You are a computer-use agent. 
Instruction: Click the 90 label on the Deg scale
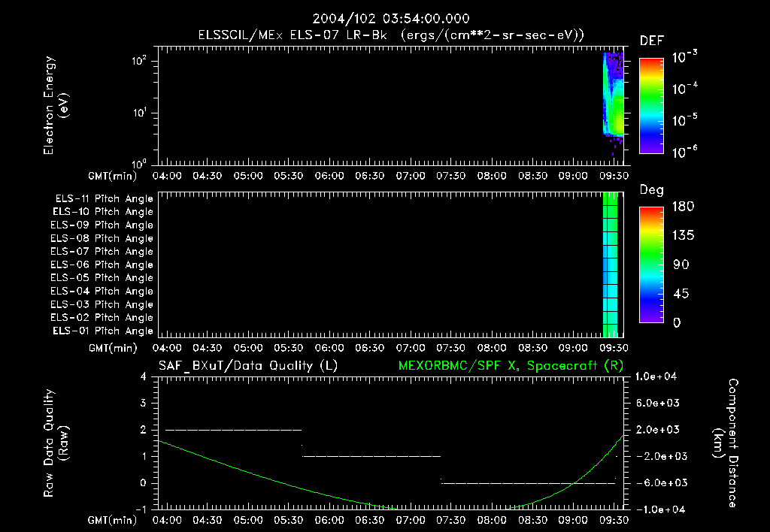click(x=681, y=265)
